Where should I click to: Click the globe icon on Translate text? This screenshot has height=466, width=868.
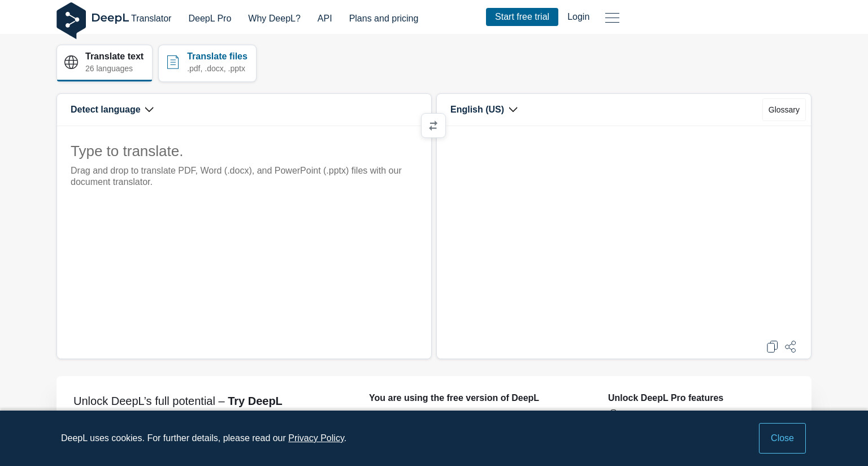71,62
